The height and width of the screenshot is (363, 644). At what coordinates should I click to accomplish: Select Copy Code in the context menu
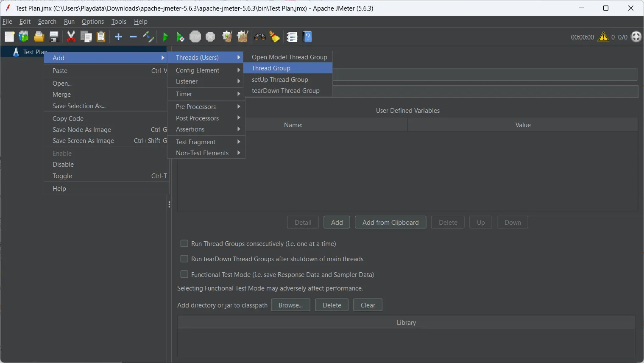pyautogui.click(x=106, y=119)
